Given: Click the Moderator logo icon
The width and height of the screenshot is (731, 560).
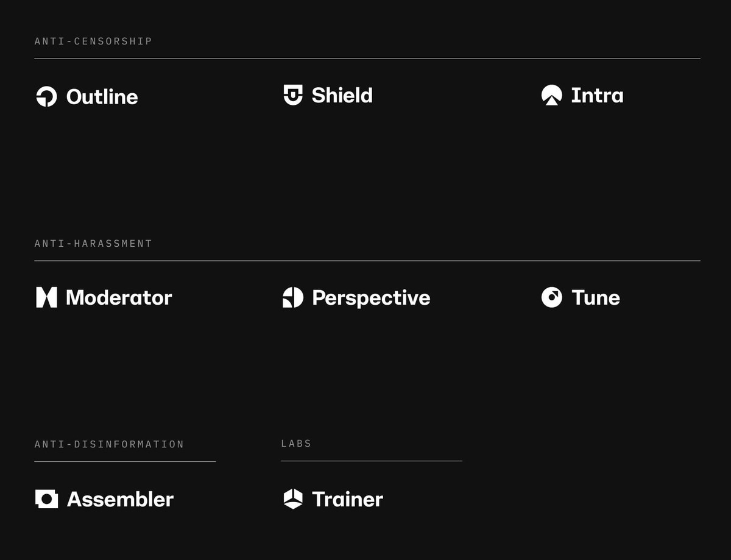Looking at the screenshot, I should click(46, 297).
